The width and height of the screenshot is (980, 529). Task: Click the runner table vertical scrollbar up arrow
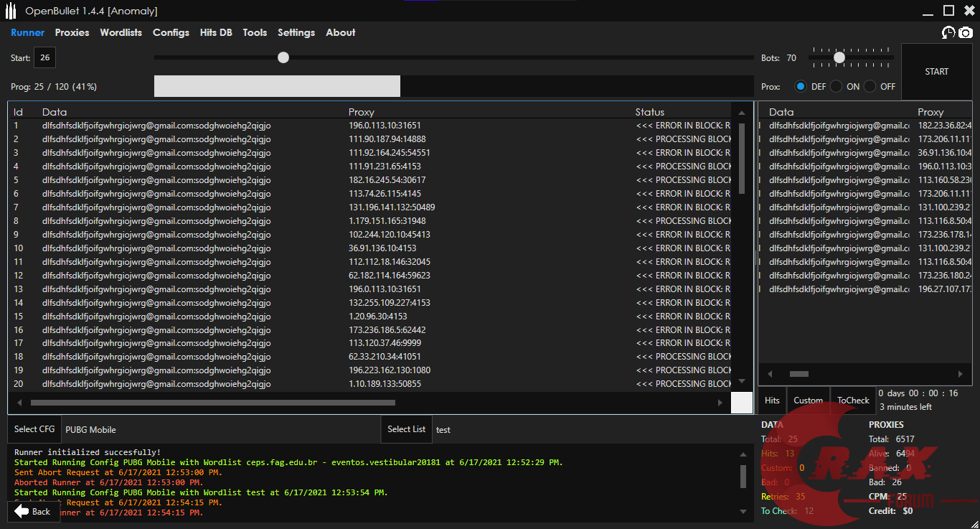tap(742, 112)
